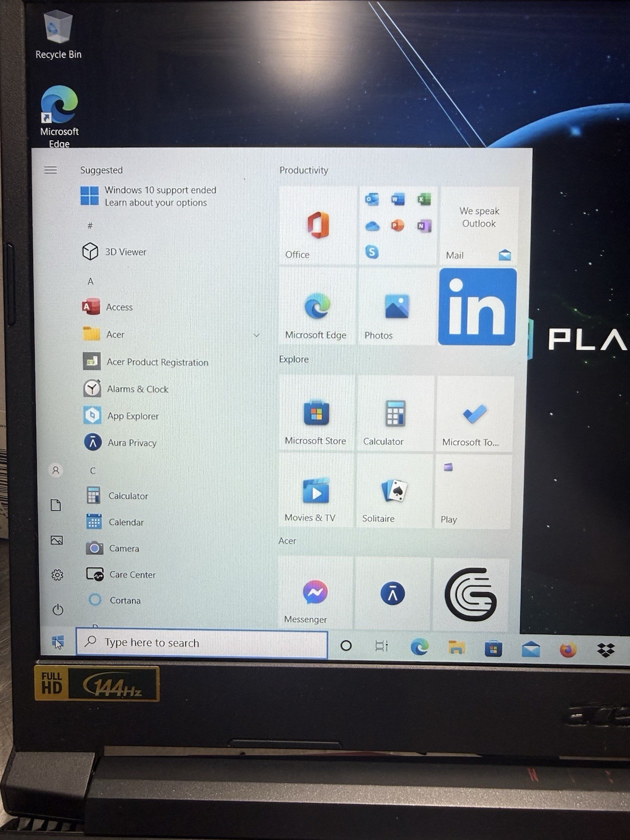
Task: Expand the Acer folder chevron
Action: (x=256, y=335)
